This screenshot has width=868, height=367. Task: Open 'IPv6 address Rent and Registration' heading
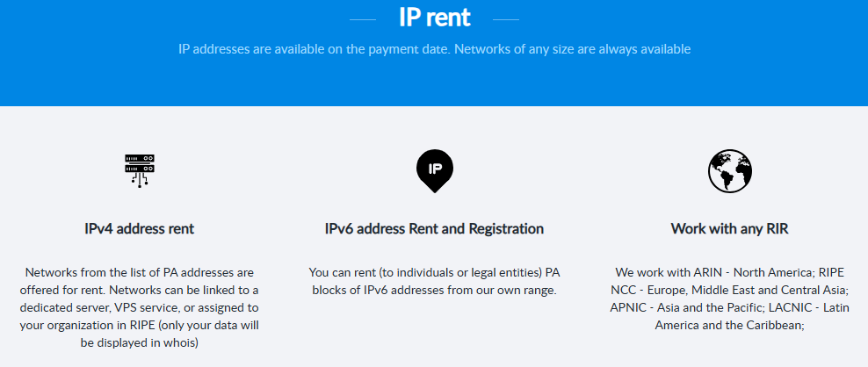pos(434,229)
